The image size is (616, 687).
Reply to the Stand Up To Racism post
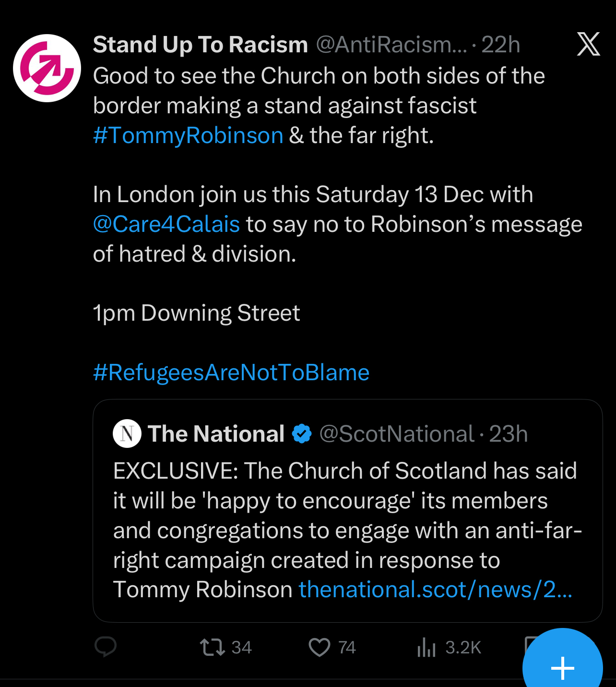[106, 647]
